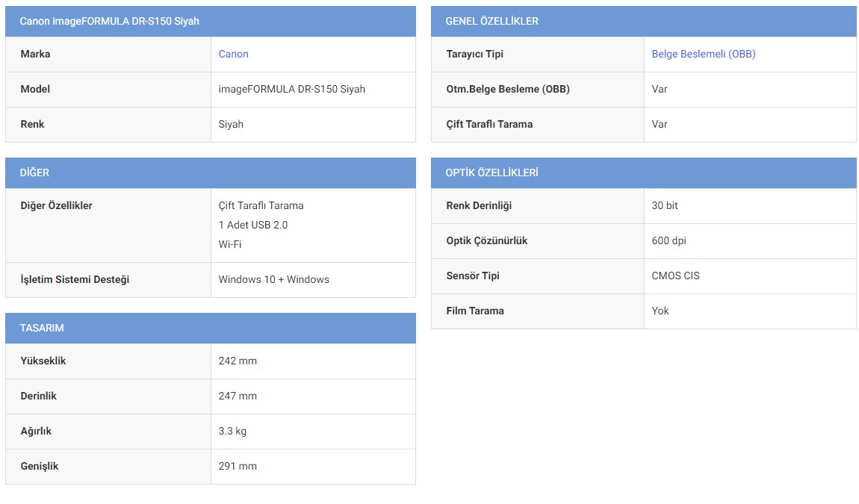Click the 242 mm height value
This screenshot has width=859, height=504.
pyautogui.click(x=238, y=361)
